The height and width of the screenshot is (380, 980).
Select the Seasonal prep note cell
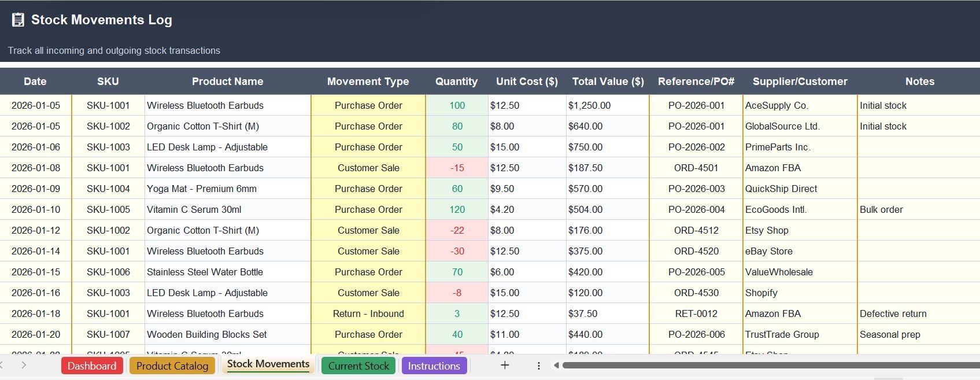click(x=919, y=334)
